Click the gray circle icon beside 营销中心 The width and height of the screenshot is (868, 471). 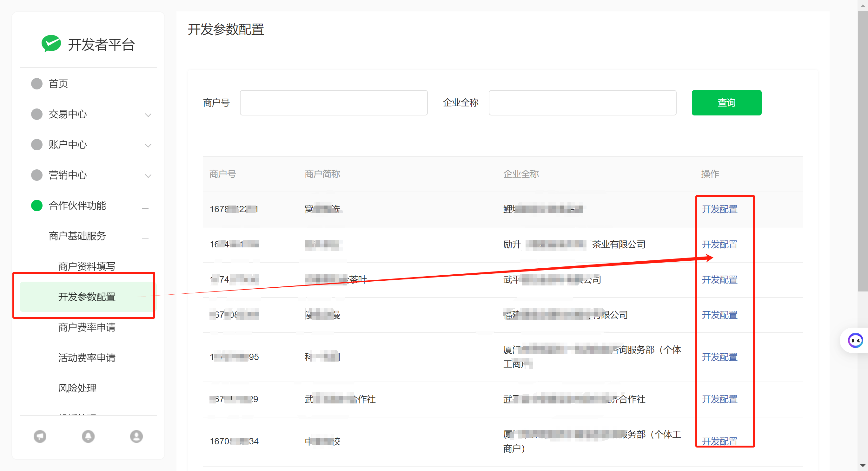[37, 175]
